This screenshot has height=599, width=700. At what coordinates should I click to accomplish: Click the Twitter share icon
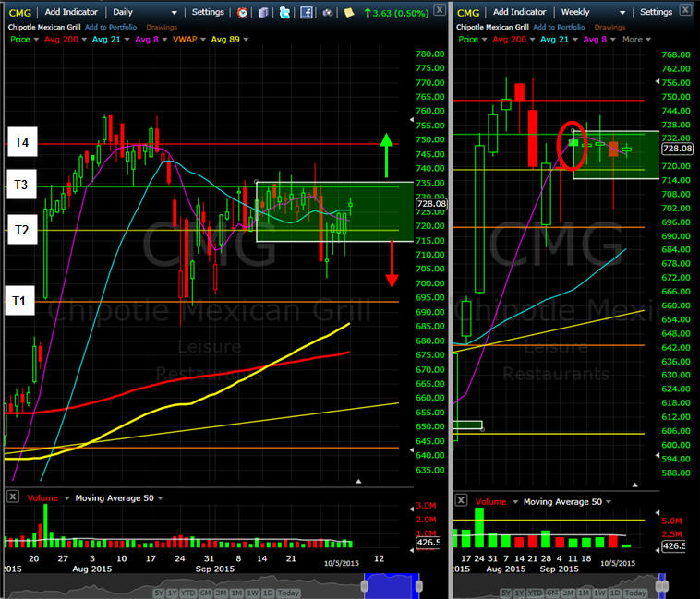tap(284, 13)
